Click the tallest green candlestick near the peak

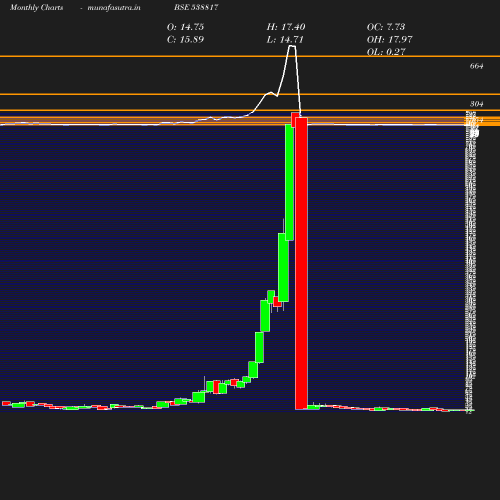289,182
